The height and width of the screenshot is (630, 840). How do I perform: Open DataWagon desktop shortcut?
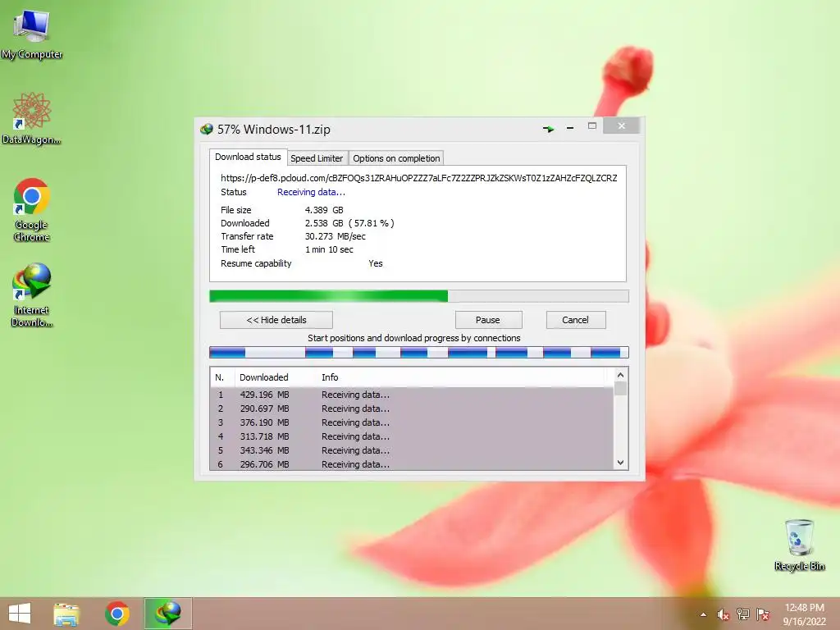point(32,118)
